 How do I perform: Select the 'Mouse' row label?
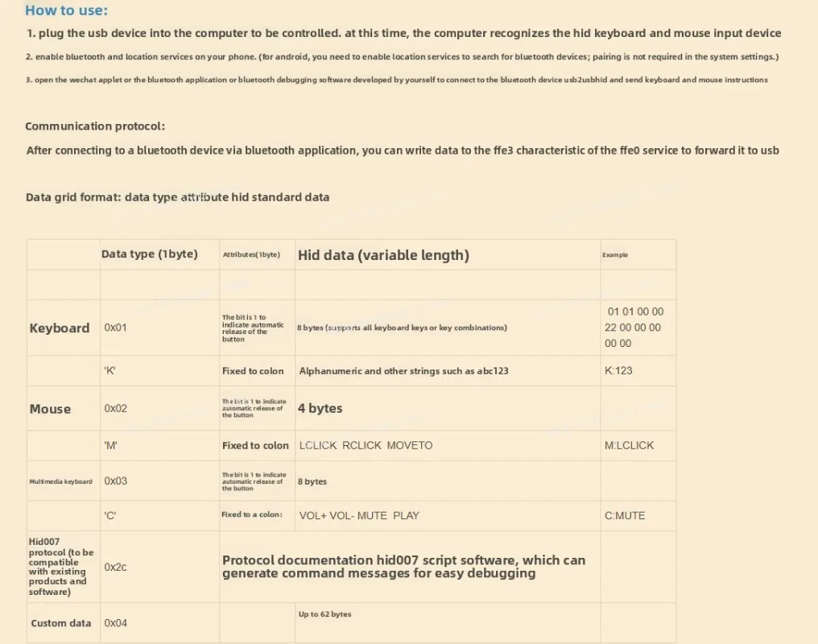pos(50,409)
